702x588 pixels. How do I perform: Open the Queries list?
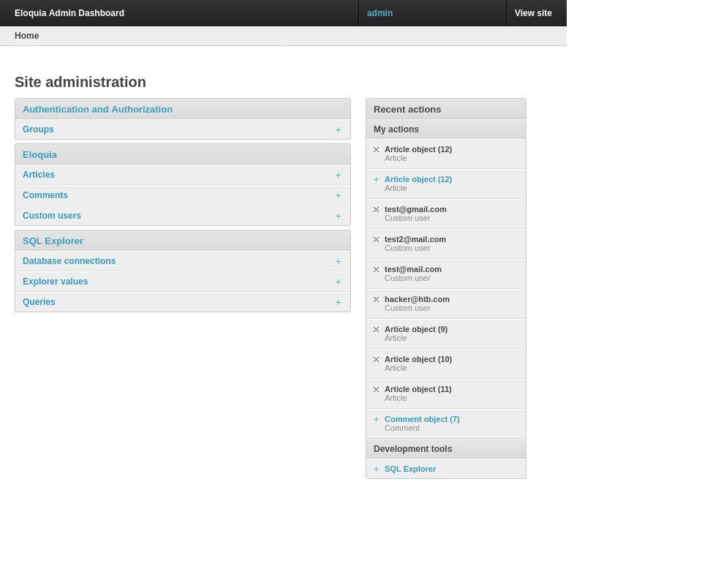click(x=39, y=302)
